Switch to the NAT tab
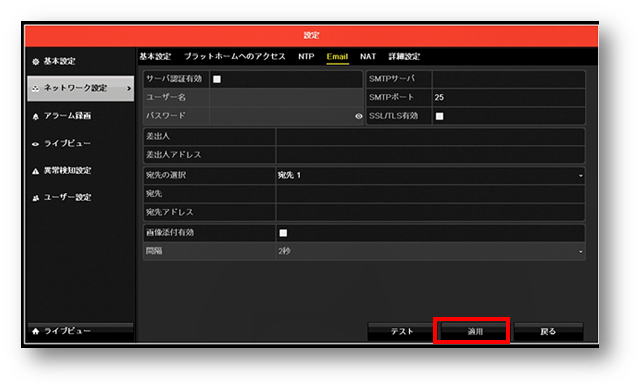Viewport: 641px width, 390px height. (x=368, y=57)
